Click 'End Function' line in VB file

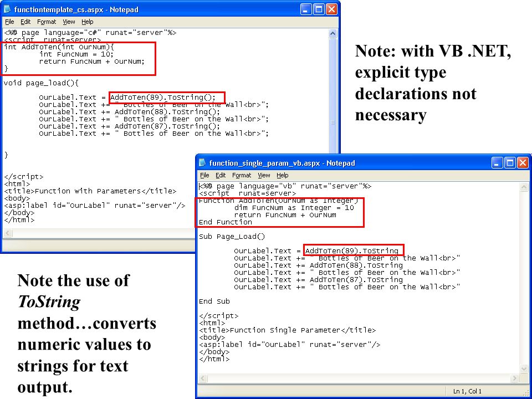226,222
